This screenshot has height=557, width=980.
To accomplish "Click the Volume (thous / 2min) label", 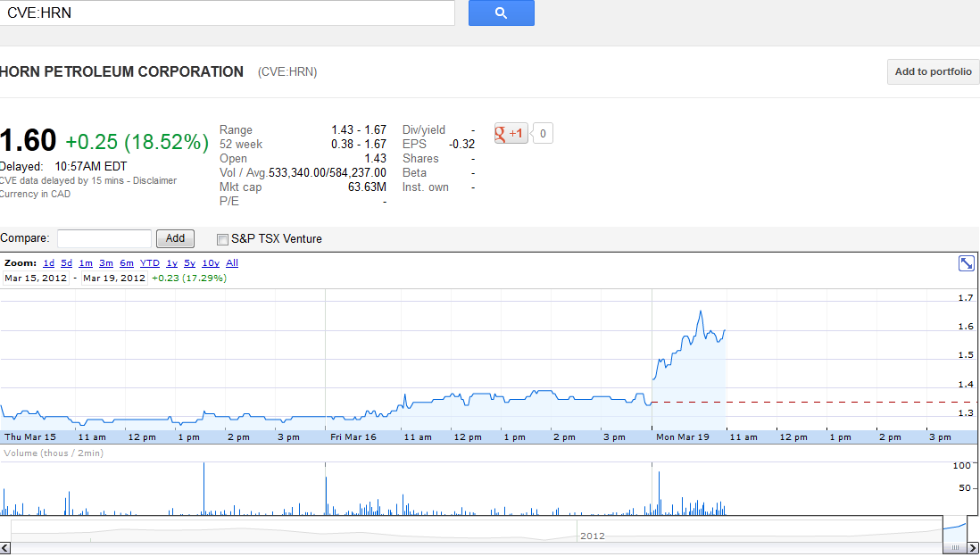I will (x=54, y=453).
